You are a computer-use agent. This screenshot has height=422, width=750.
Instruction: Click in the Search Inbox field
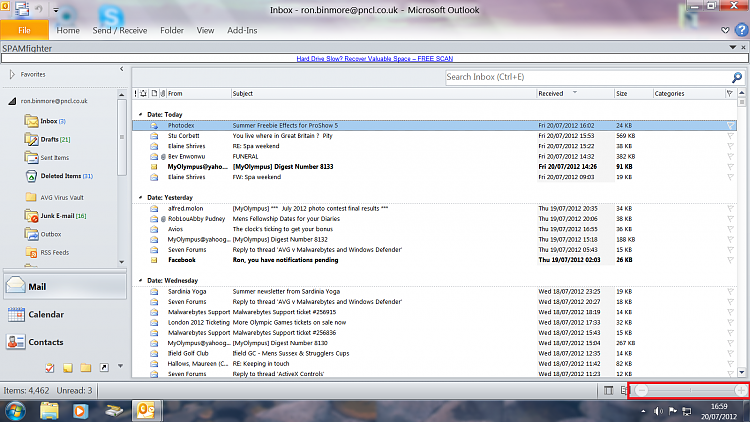pyautogui.click(x=587, y=77)
